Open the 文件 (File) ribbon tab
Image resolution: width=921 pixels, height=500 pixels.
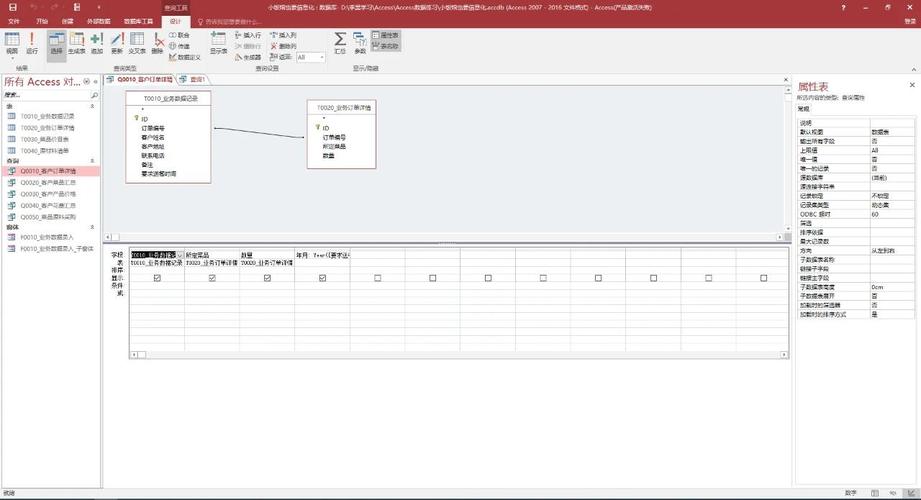pyautogui.click(x=14, y=21)
